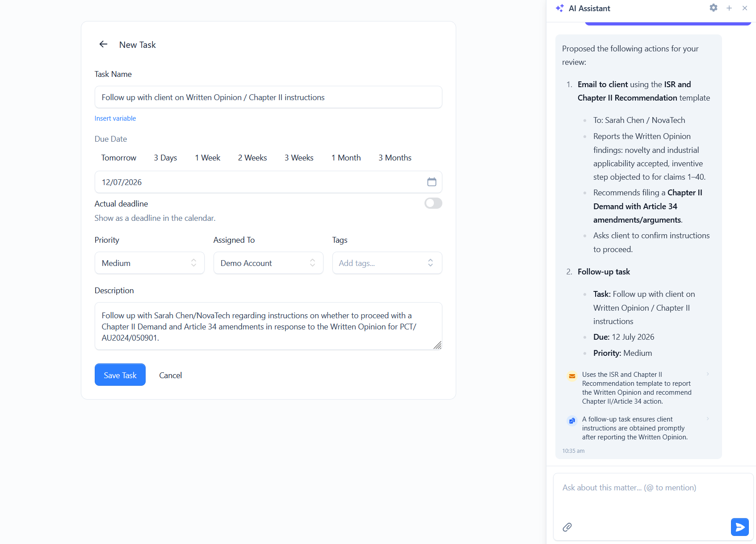The height and width of the screenshot is (544, 756).
Task: Toggle the Actual deadline switch
Action: click(x=433, y=203)
